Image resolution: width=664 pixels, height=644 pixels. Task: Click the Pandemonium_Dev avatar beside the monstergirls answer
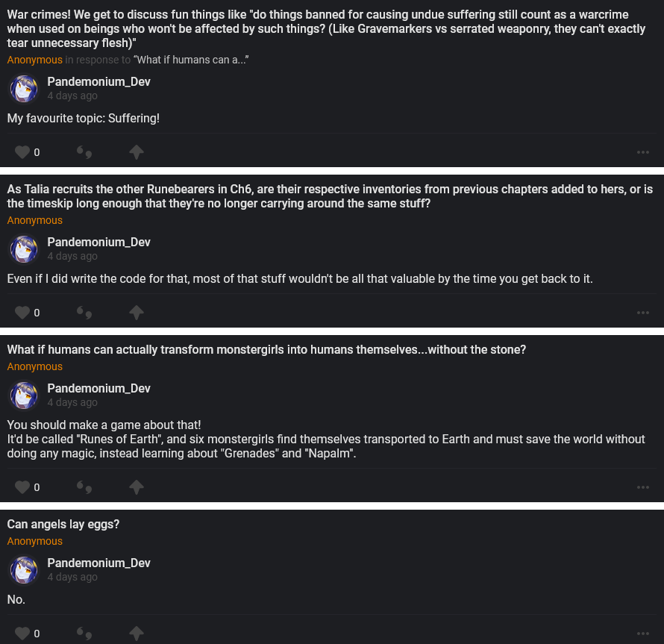click(24, 396)
